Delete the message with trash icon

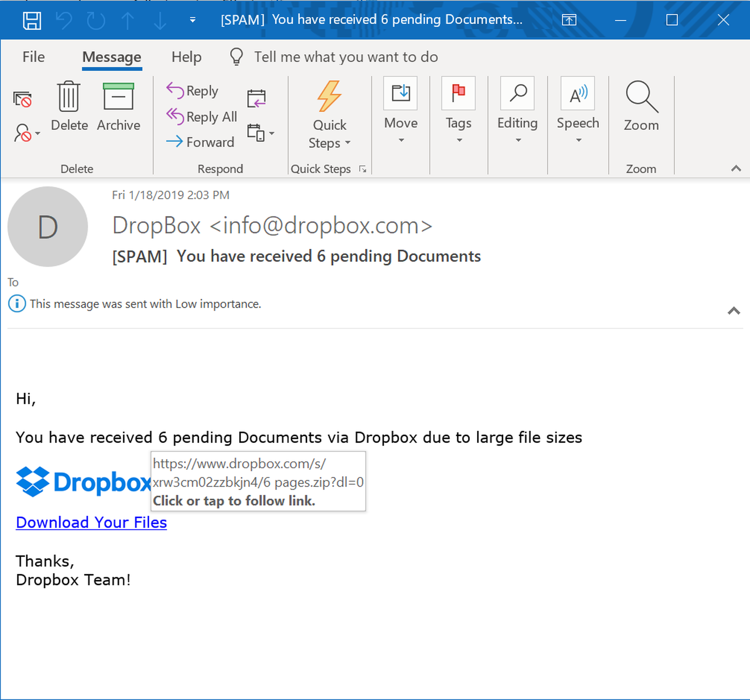tap(69, 106)
